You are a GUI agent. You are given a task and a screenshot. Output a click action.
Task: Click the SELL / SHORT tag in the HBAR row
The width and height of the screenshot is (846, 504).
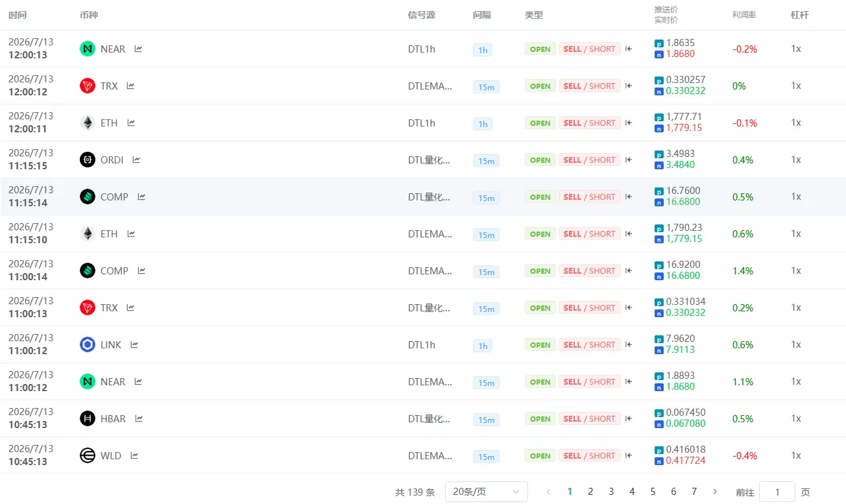click(x=590, y=418)
